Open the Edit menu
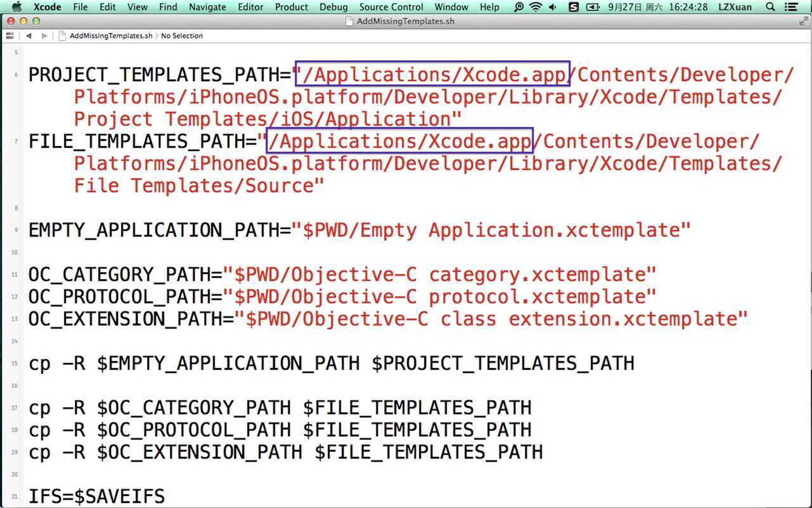812x508 pixels. (108, 7)
